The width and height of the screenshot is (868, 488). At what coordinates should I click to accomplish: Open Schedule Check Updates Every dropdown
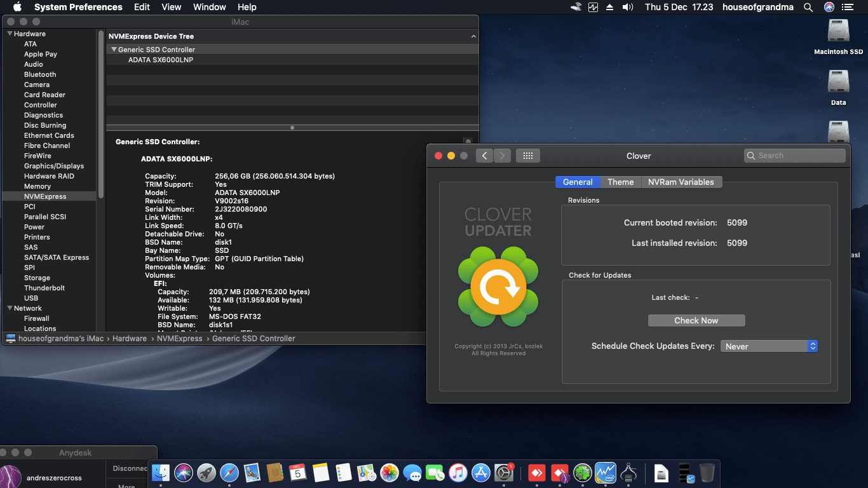pyautogui.click(x=769, y=346)
